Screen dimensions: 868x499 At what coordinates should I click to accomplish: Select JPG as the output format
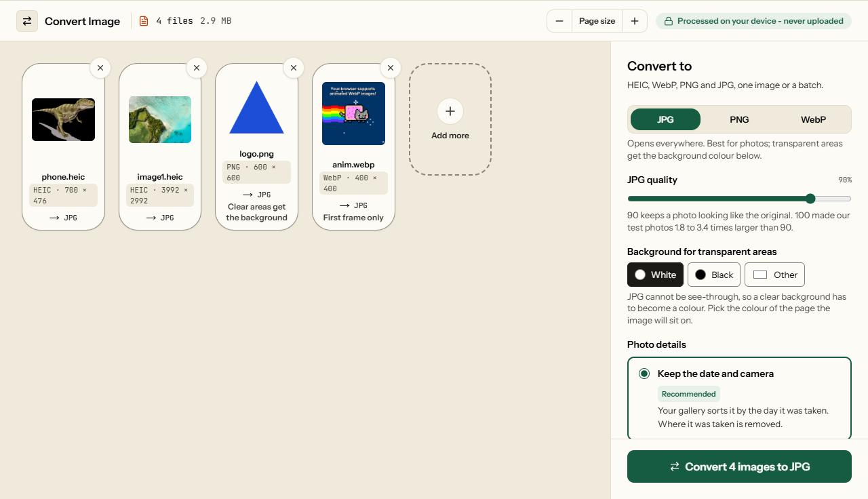[x=665, y=119]
